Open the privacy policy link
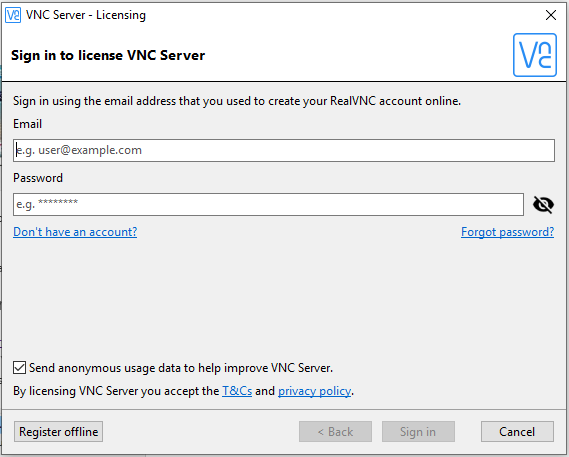The width and height of the screenshot is (569, 457). click(x=315, y=391)
